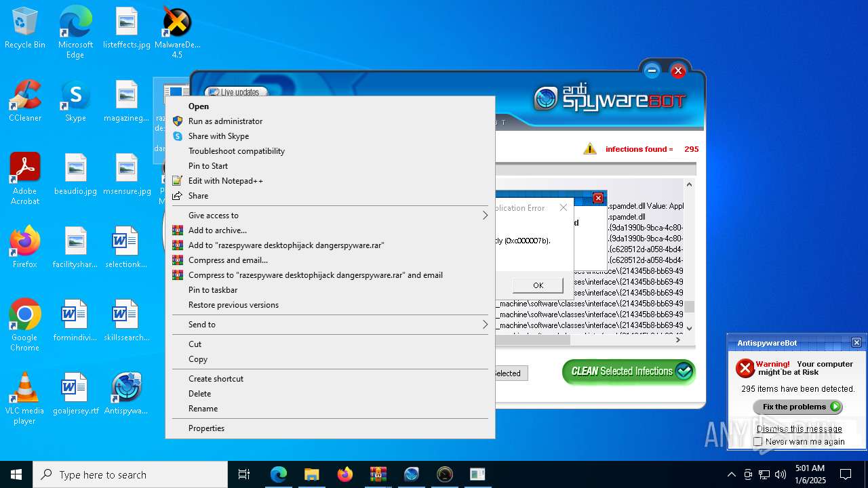Click OK in Application Error dialog
This screenshot has width=868, height=488.
click(x=538, y=285)
